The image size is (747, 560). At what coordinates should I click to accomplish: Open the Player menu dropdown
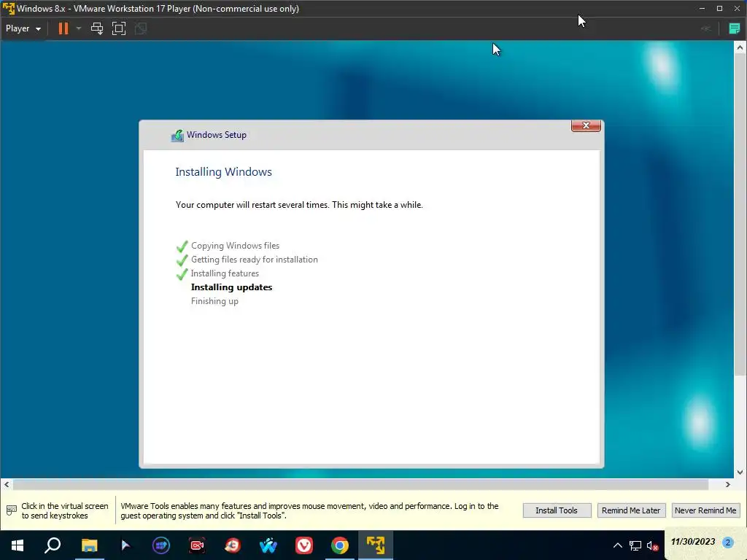tap(23, 28)
